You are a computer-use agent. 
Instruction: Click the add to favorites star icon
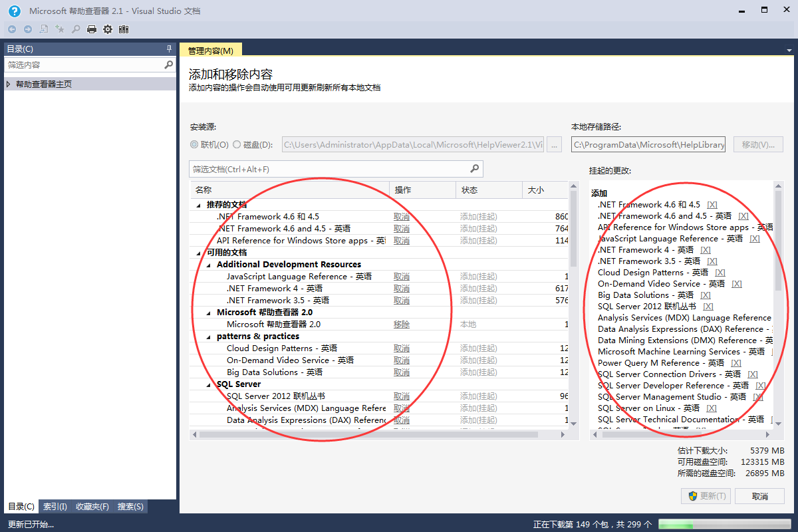tap(60, 29)
